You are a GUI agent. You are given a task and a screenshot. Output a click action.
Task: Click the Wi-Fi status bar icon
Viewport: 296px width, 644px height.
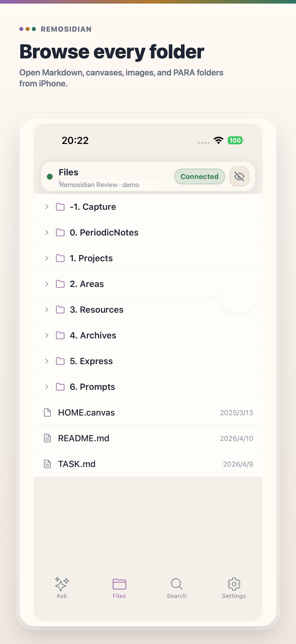coord(218,140)
